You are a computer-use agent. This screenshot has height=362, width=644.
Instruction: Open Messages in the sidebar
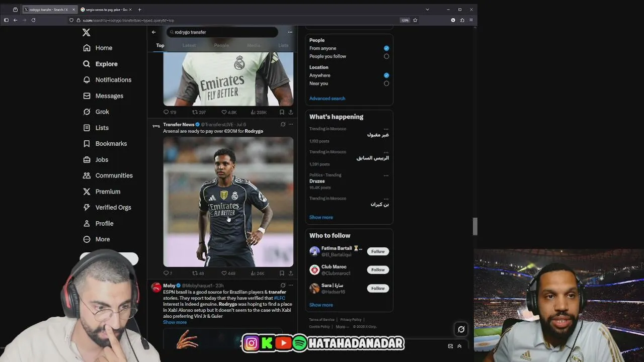click(103, 96)
